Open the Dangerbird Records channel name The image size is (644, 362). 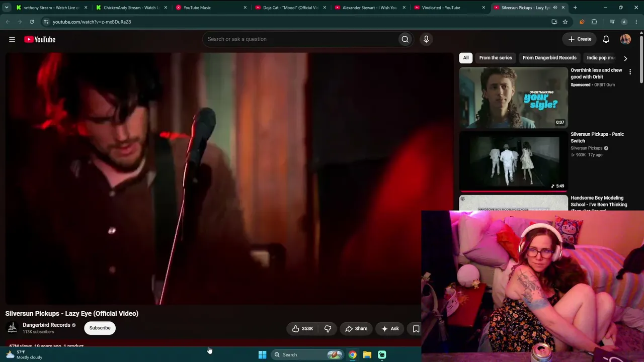coord(46,325)
